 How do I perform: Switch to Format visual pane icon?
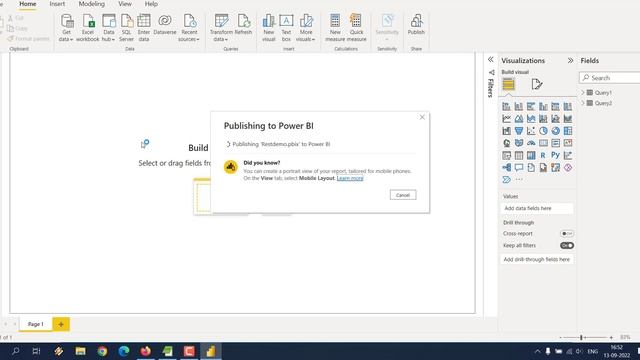pyautogui.click(x=537, y=84)
